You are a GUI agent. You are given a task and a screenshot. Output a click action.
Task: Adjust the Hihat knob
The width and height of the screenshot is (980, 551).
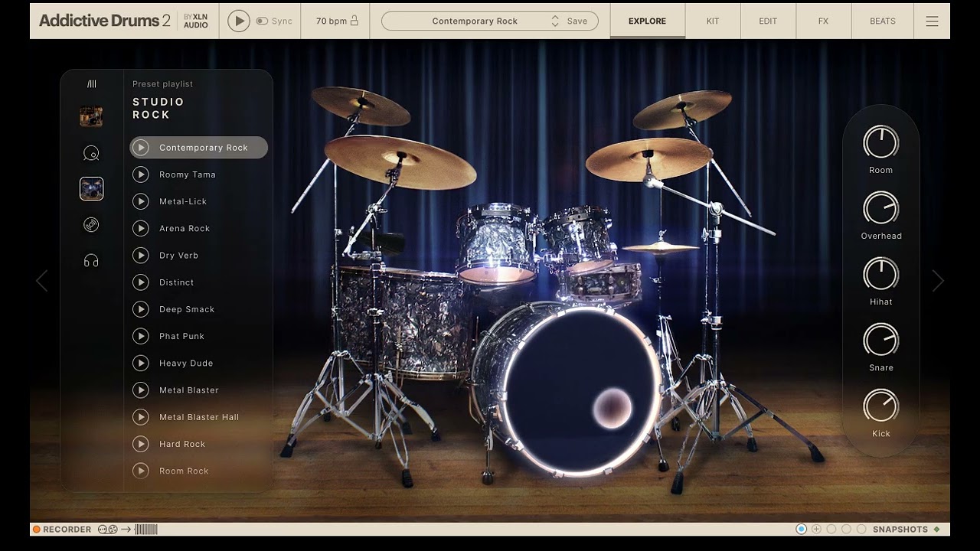(x=881, y=274)
